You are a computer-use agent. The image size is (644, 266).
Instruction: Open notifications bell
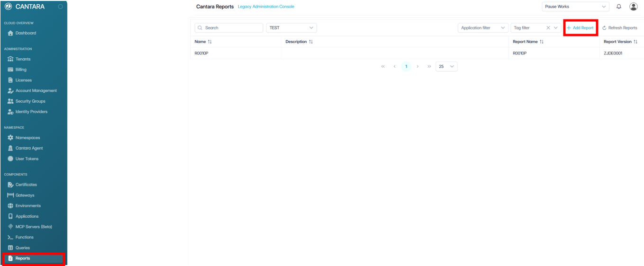tap(618, 7)
